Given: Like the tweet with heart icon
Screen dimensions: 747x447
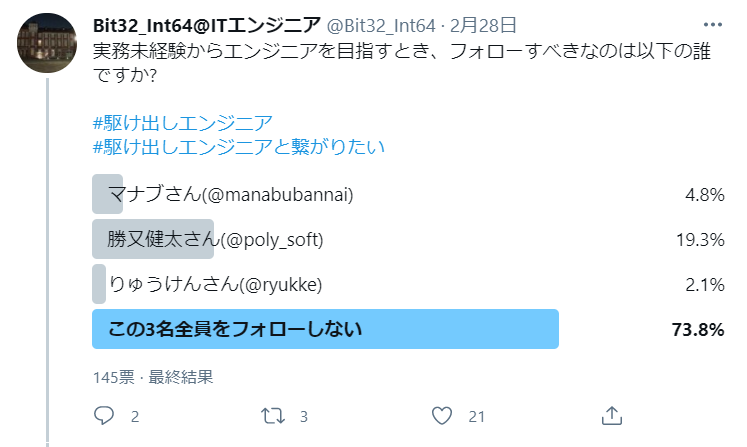Looking at the screenshot, I should point(442,416).
